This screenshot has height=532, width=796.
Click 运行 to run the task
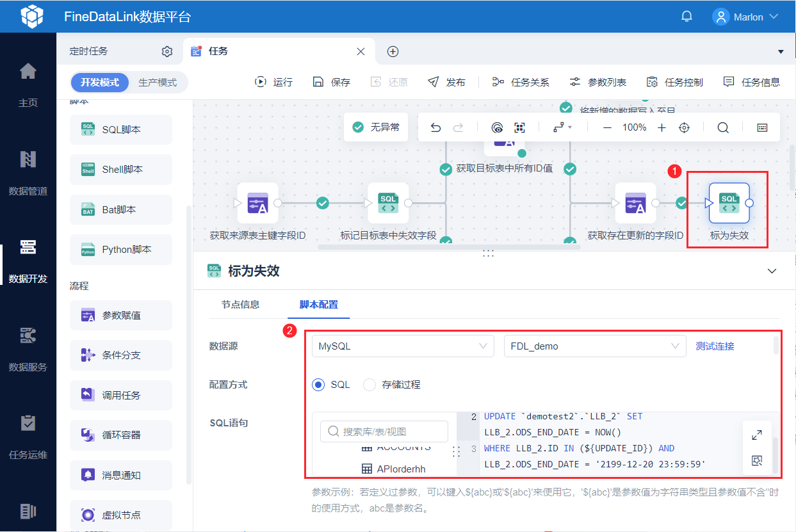pos(273,82)
